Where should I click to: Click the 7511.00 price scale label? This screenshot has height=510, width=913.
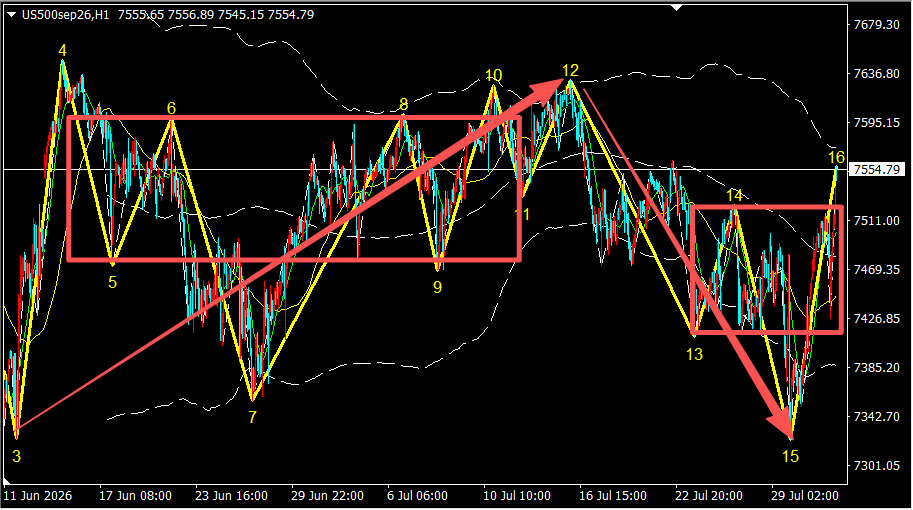click(876, 221)
